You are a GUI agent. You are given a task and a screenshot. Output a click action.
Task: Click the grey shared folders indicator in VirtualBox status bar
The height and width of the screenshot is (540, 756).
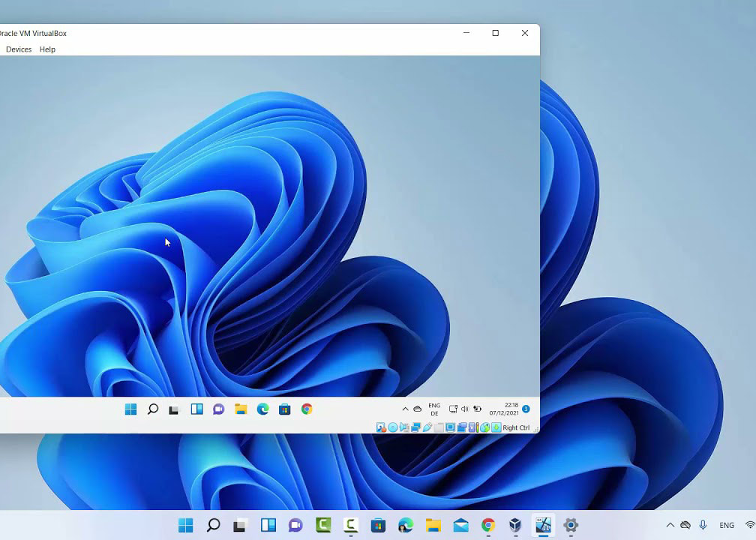click(439, 427)
